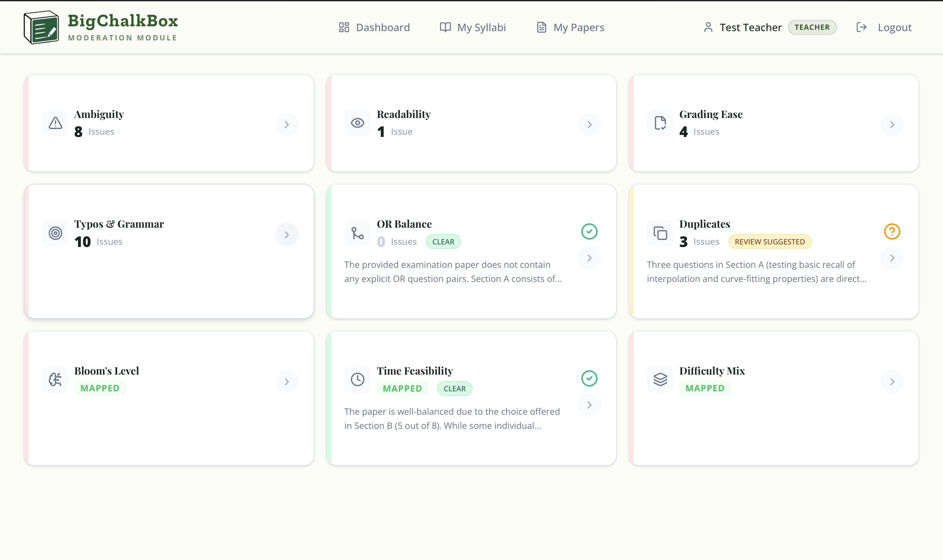The width and height of the screenshot is (943, 560).
Task: Expand the Typos & Grammar card chevron
Action: click(287, 235)
